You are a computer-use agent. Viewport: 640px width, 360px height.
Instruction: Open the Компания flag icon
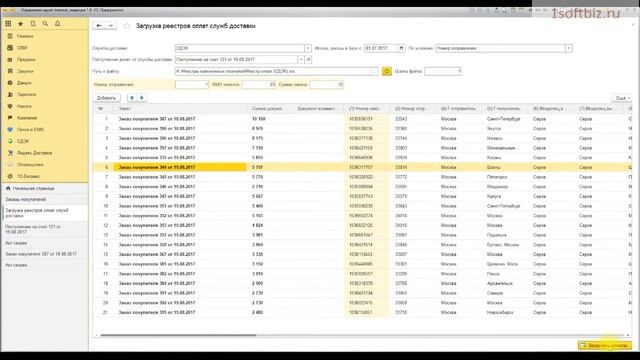click(x=10, y=118)
